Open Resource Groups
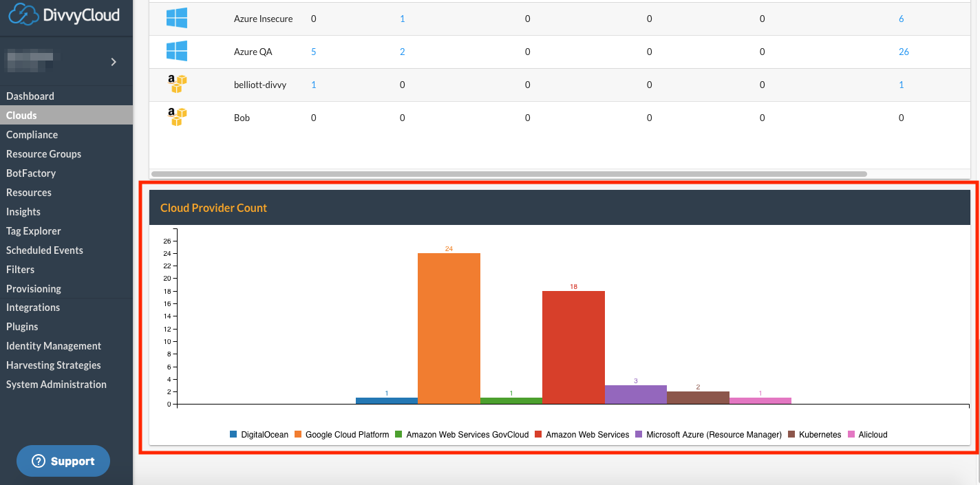This screenshot has height=485, width=980. click(x=43, y=154)
